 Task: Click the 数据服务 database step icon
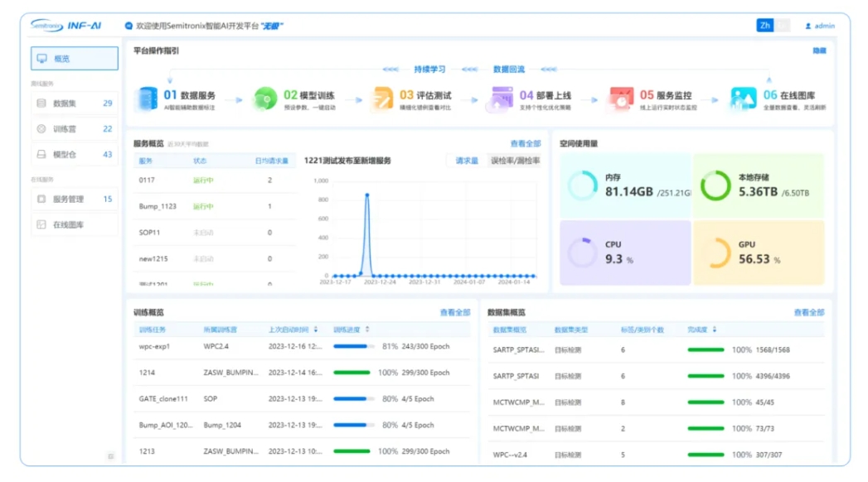pos(148,99)
